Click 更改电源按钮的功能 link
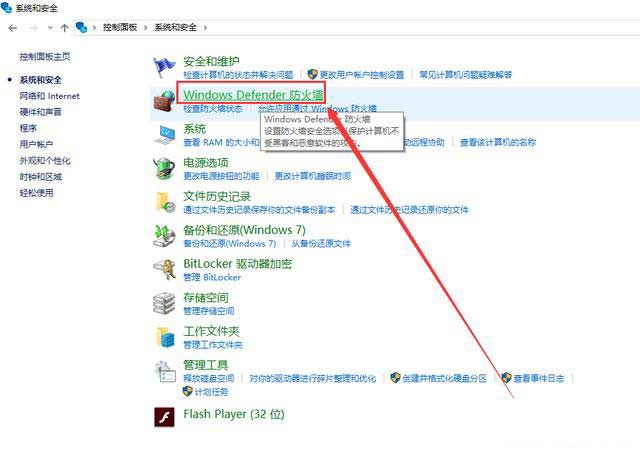640x456 pixels. [x=221, y=176]
